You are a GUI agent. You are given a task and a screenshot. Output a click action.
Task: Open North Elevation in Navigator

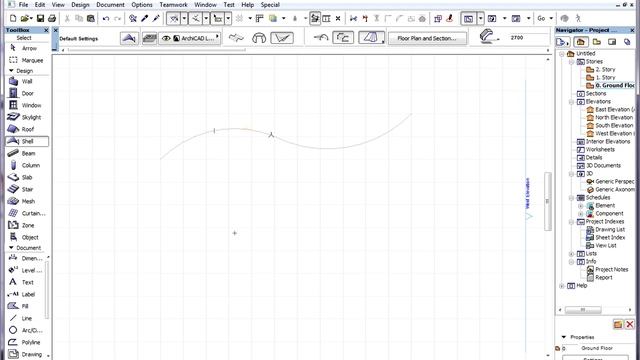click(609, 118)
